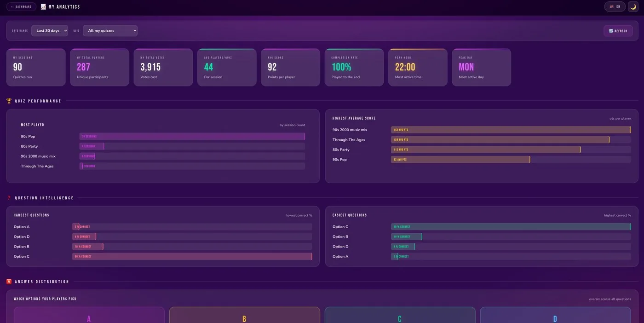Viewport: 644px width, 323px height.
Task: Click the 90s Pop most played bar
Action: click(x=192, y=137)
